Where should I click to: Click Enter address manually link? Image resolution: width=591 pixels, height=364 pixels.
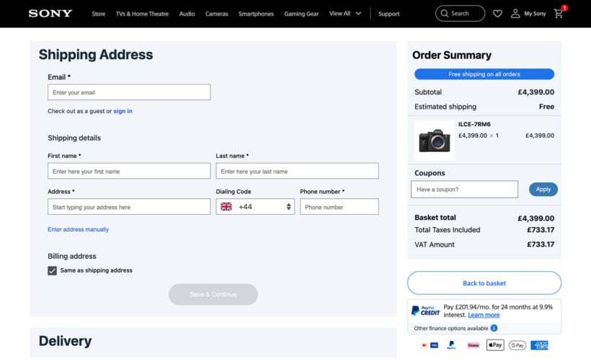[x=78, y=229]
